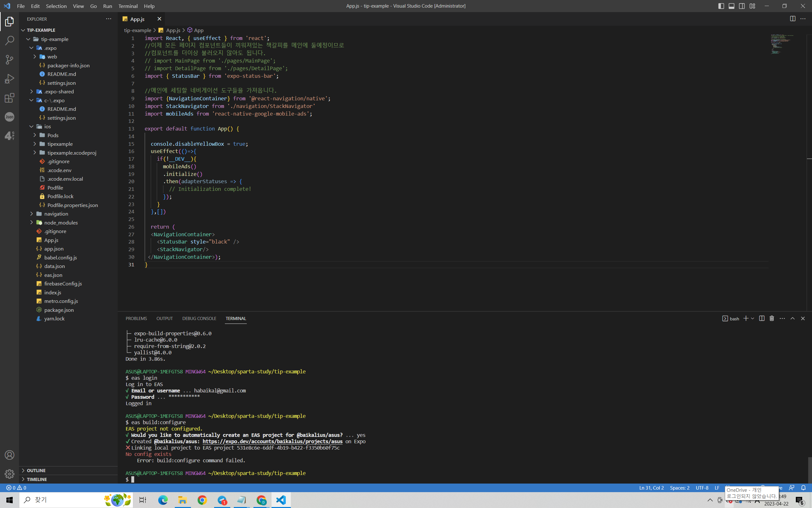
Task: Open File Explorer from taskbar
Action: (x=182, y=500)
